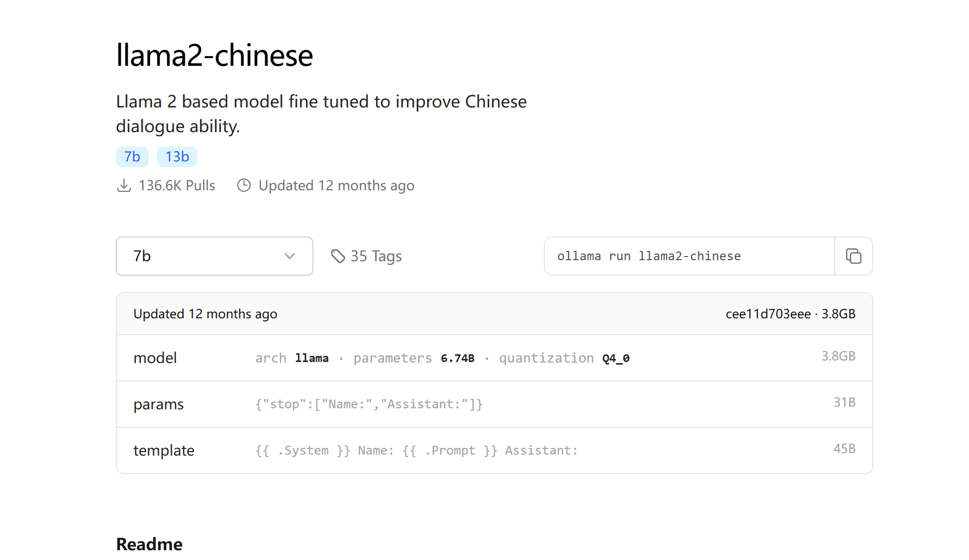Click the 136.6K Pulls text

click(177, 186)
